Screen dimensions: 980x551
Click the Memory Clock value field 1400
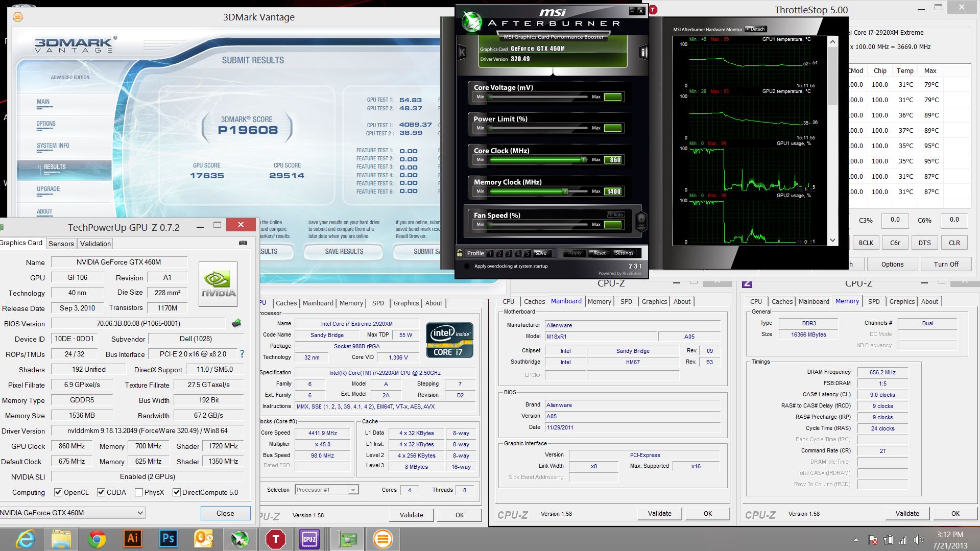pyautogui.click(x=613, y=191)
